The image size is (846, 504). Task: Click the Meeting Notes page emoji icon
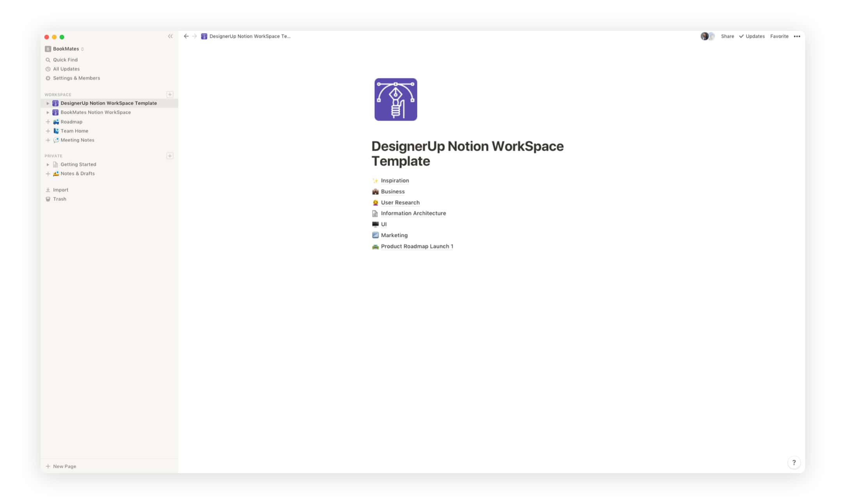[x=56, y=140]
